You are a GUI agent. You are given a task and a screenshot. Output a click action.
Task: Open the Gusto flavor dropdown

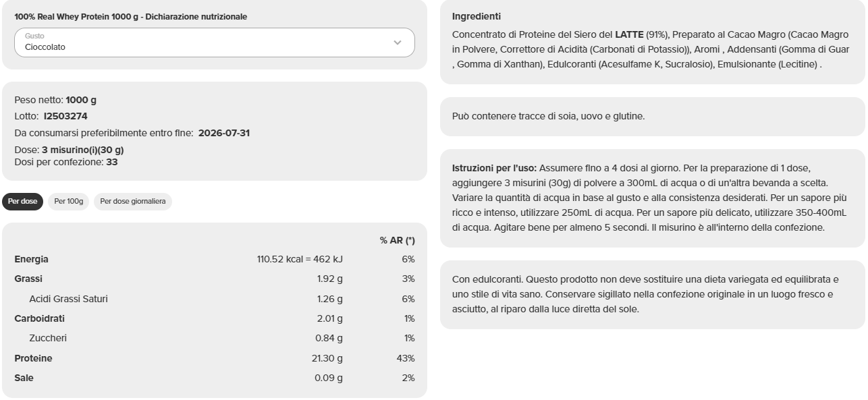(213, 42)
